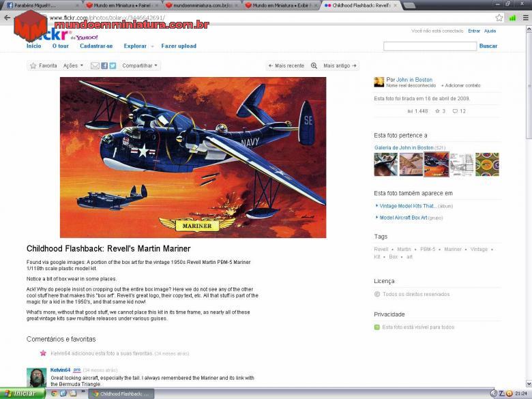Open the Ações dropdown menu
The height and width of the screenshot is (399, 532).
click(73, 66)
